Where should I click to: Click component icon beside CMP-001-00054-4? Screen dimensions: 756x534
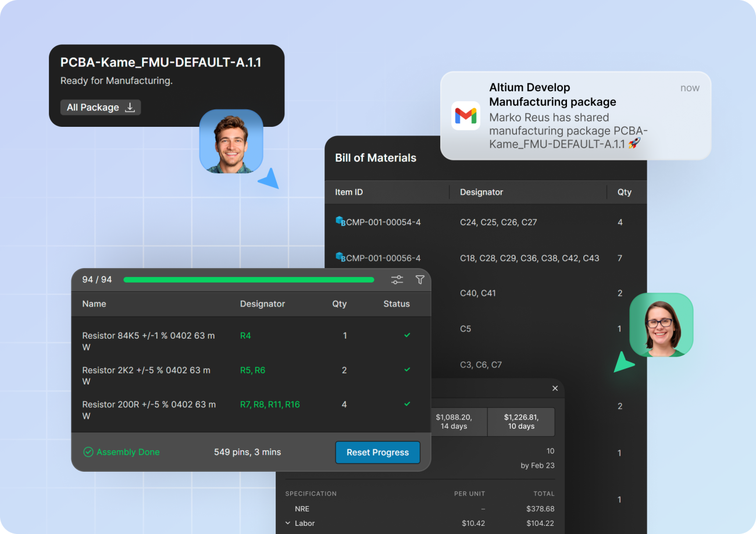click(340, 222)
